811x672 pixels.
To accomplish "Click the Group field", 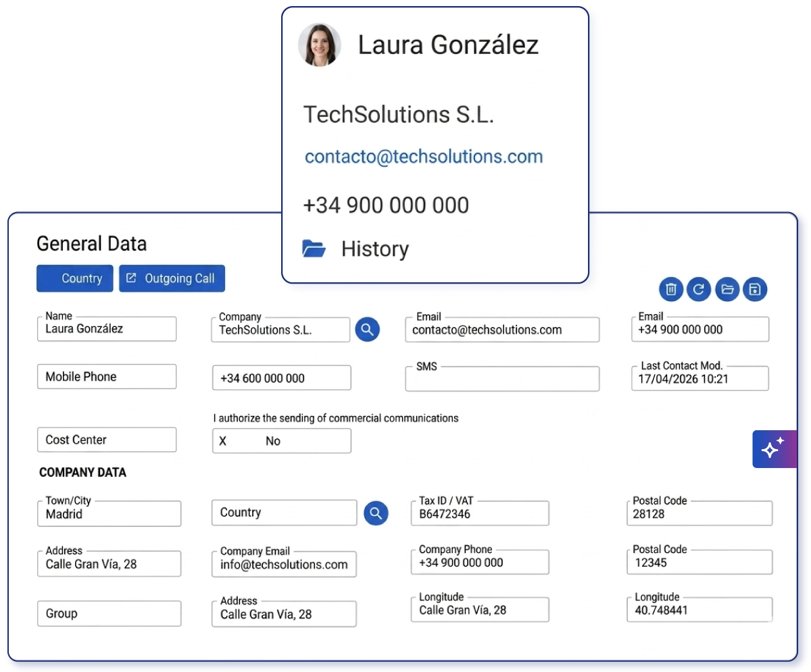I will pos(109,614).
